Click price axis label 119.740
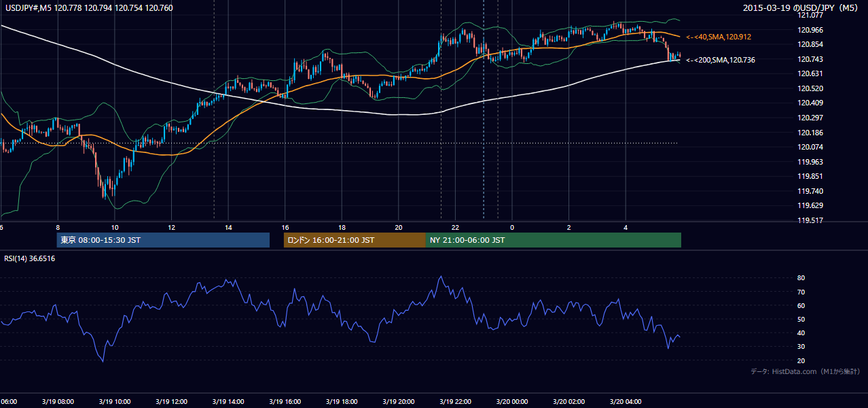 pos(810,191)
